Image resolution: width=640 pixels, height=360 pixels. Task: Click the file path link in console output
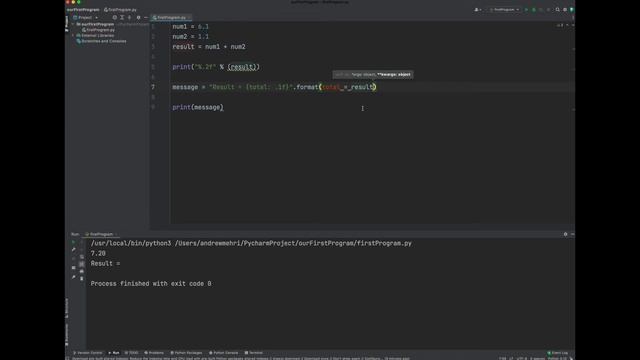click(293, 243)
